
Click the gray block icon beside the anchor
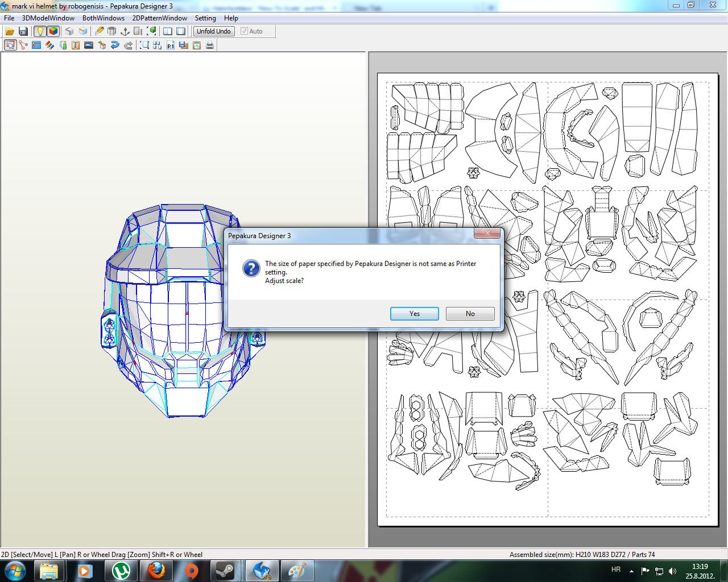pos(138,31)
